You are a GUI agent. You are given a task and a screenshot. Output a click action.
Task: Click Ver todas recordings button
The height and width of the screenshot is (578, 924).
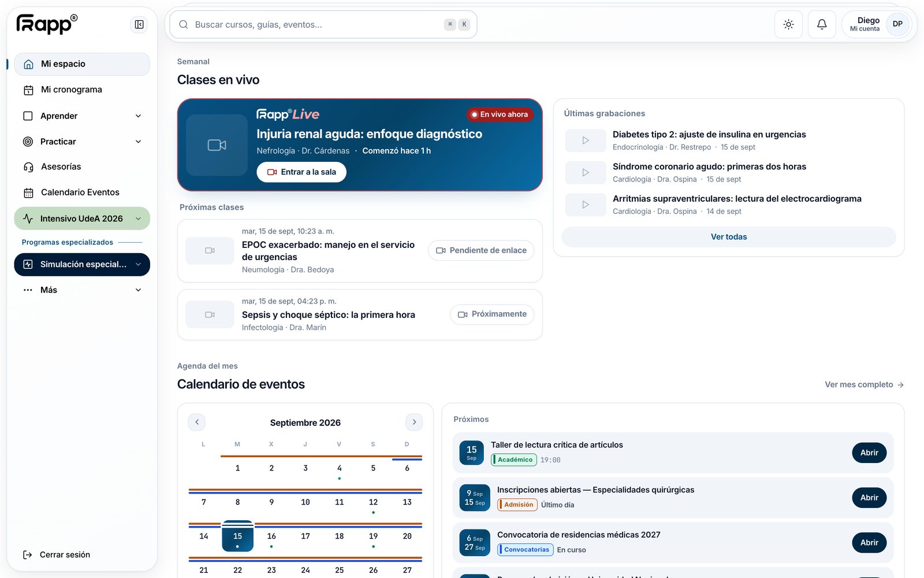pos(729,237)
